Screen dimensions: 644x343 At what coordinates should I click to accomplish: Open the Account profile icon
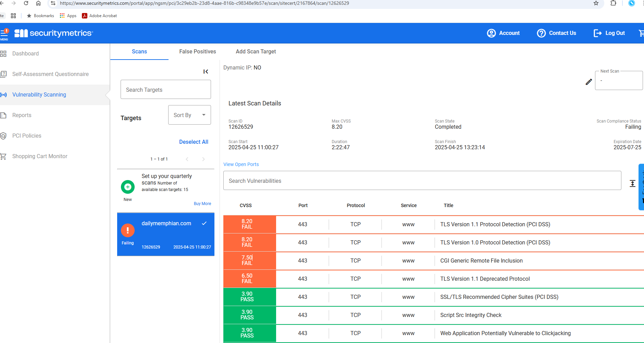point(491,33)
